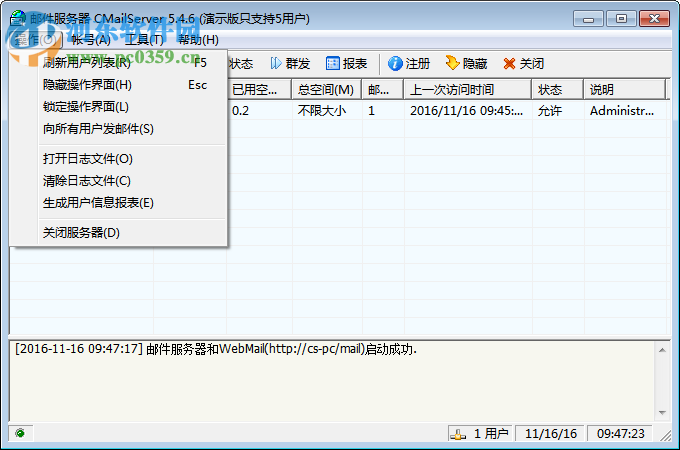Click the 已用空... column header
Image resolution: width=680 pixels, height=450 pixels.
point(259,90)
